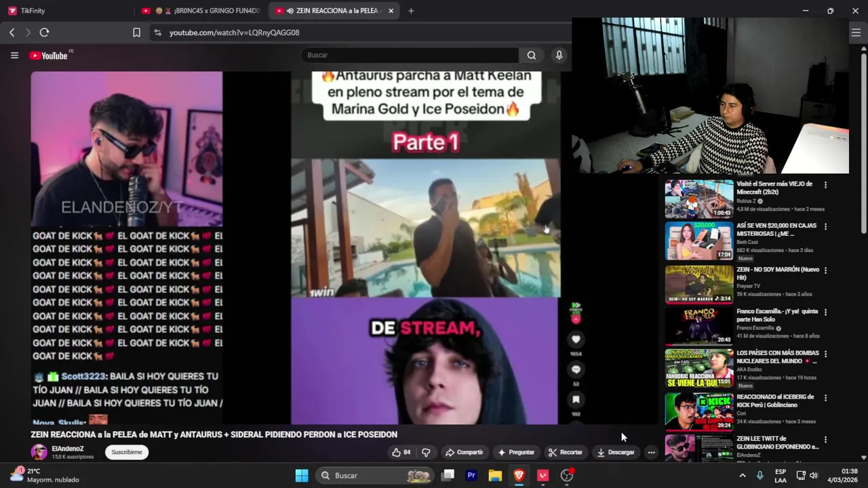Open the ASÍ SE VEN $20,000 thumbnail
Image resolution: width=868 pixels, height=488 pixels.
[x=698, y=241]
